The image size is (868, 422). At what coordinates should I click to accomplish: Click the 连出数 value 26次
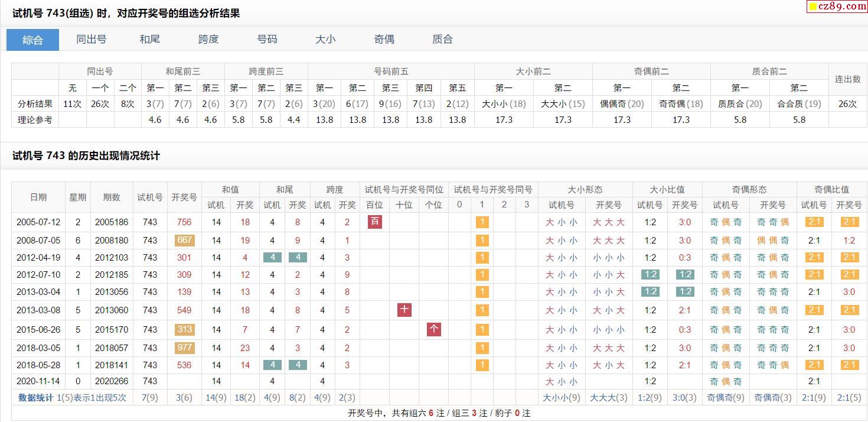pos(847,103)
